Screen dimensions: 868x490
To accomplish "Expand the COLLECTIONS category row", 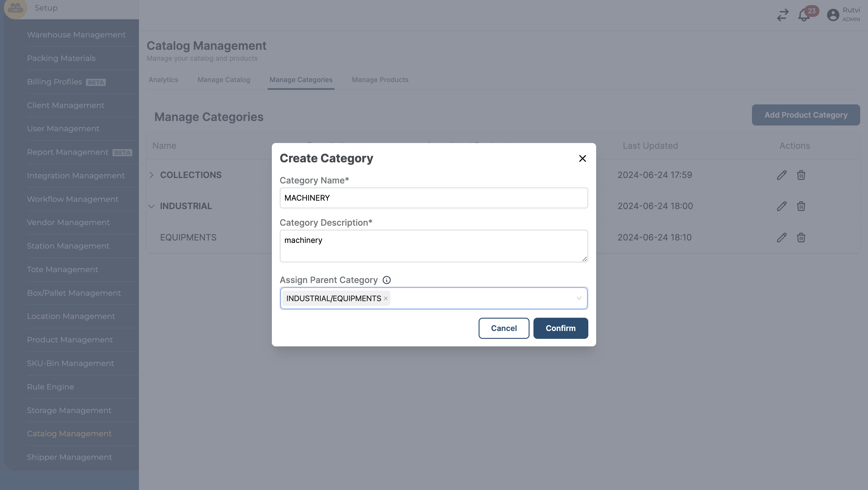I will point(151,175).
